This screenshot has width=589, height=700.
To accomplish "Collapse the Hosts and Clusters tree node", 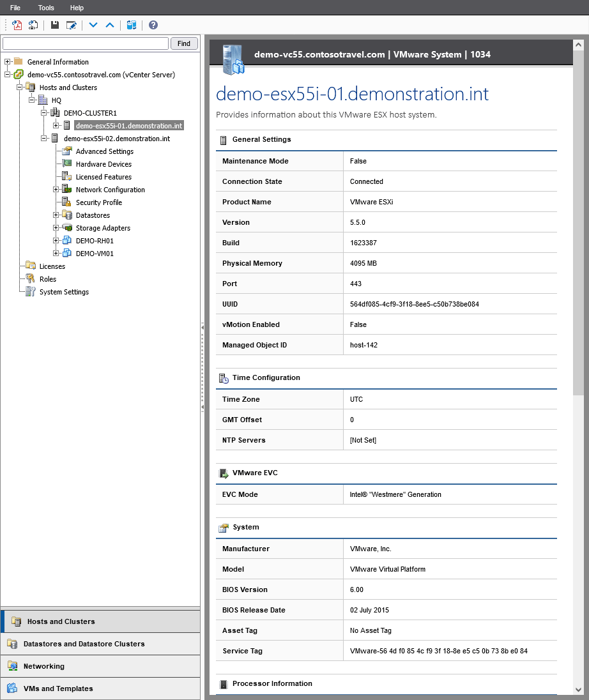I will (19, 87).
